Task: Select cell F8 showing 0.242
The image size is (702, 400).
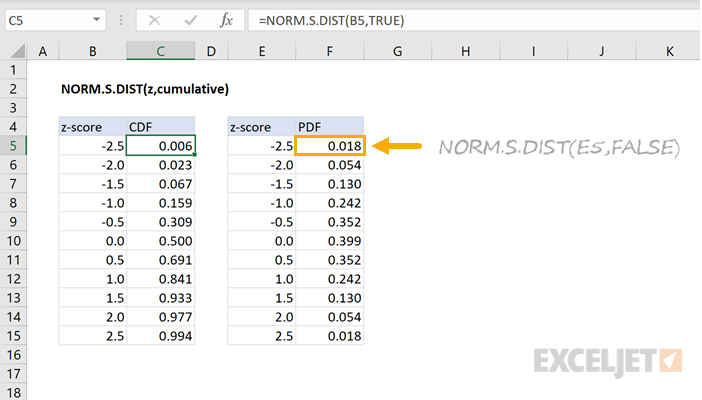Action: (330, 202)
